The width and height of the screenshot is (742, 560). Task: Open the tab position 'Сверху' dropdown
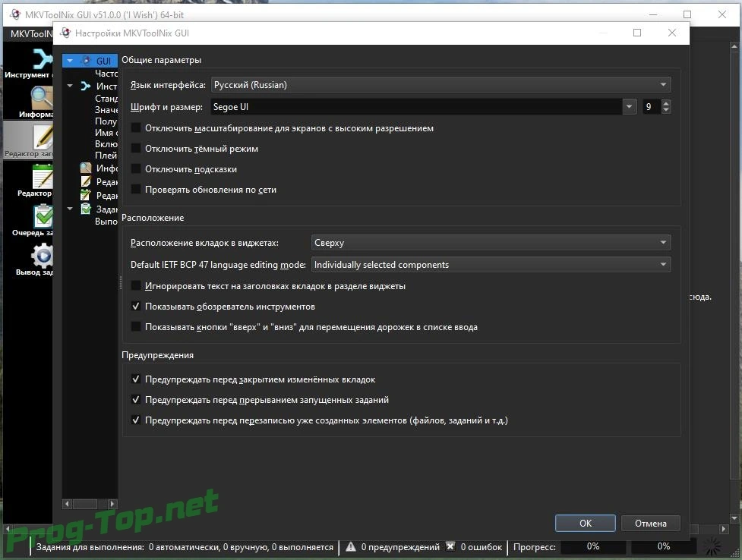(491, 243)
